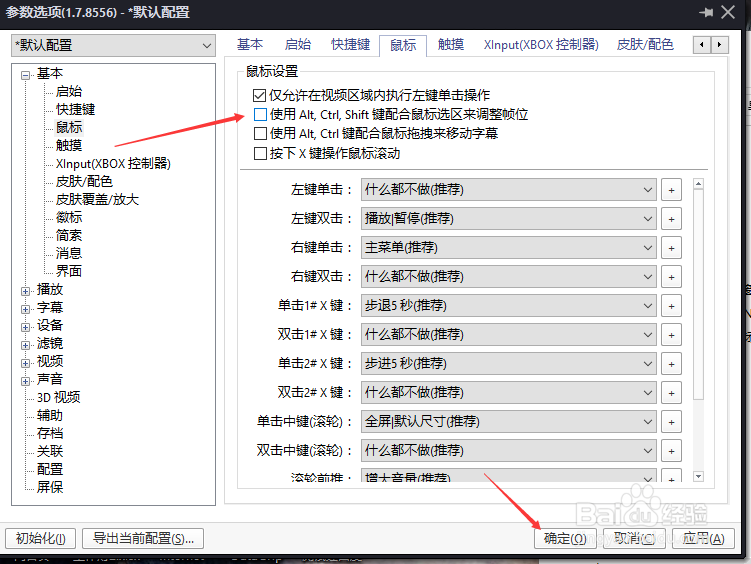This screenshot has width=751, height=564.
Task: Click the plus button beside 右键双击
Action: coord(671,277)
